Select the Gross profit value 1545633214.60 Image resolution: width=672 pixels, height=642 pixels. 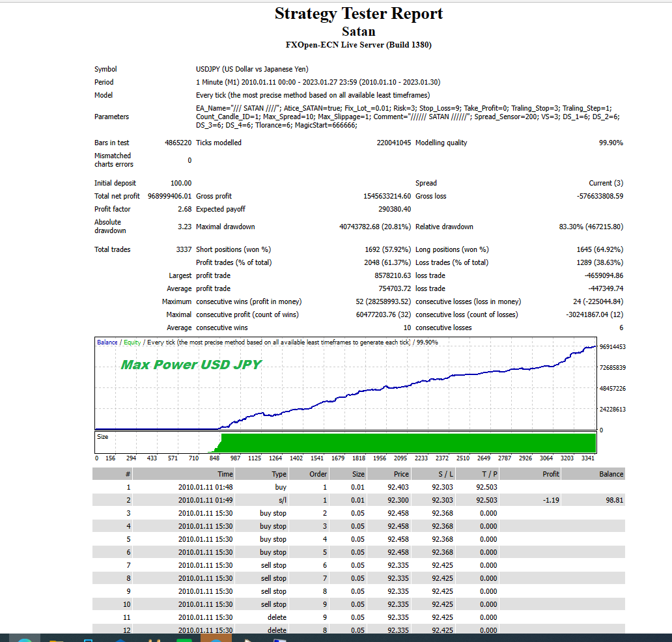tap(387, 196)
